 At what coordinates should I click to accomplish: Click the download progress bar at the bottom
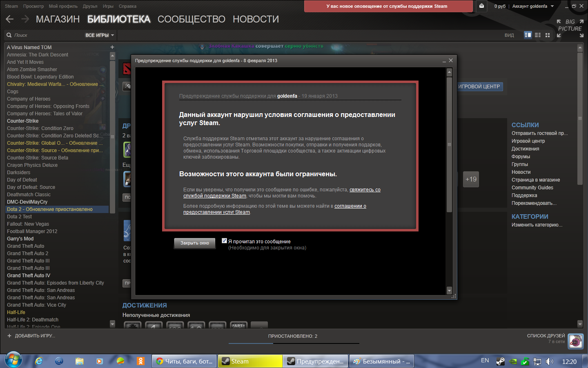tap(294, 343)
